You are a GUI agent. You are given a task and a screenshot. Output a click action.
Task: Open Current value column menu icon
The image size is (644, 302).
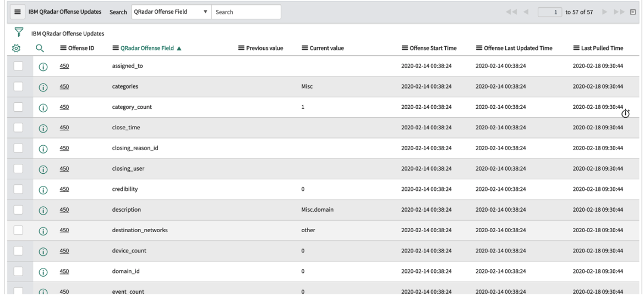(305, 48)
